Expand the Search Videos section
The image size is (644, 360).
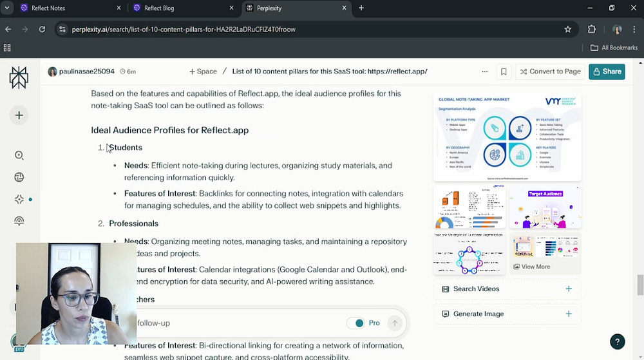pos(507,289)
